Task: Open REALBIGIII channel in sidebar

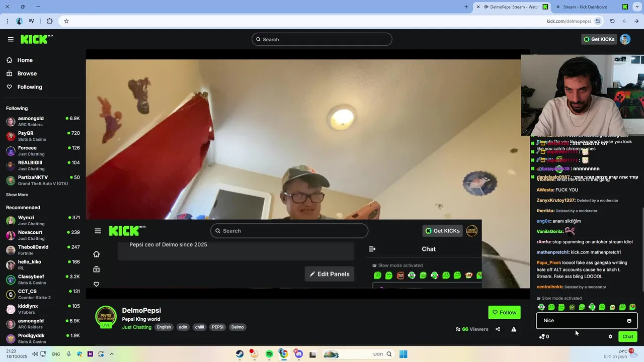Action: click(42, 165)
